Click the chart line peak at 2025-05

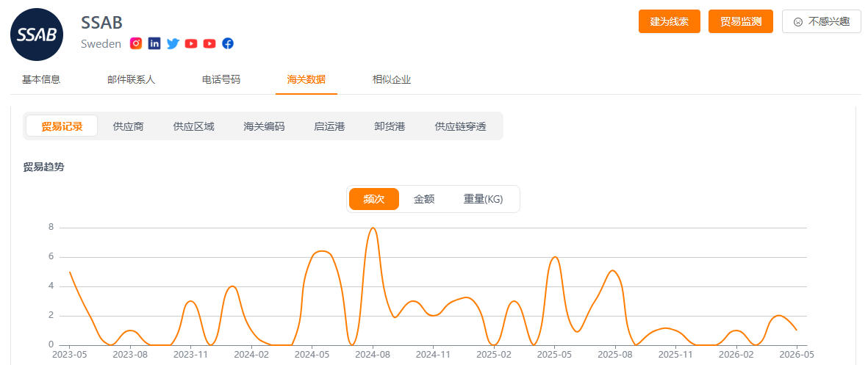(x=555, y=257)
